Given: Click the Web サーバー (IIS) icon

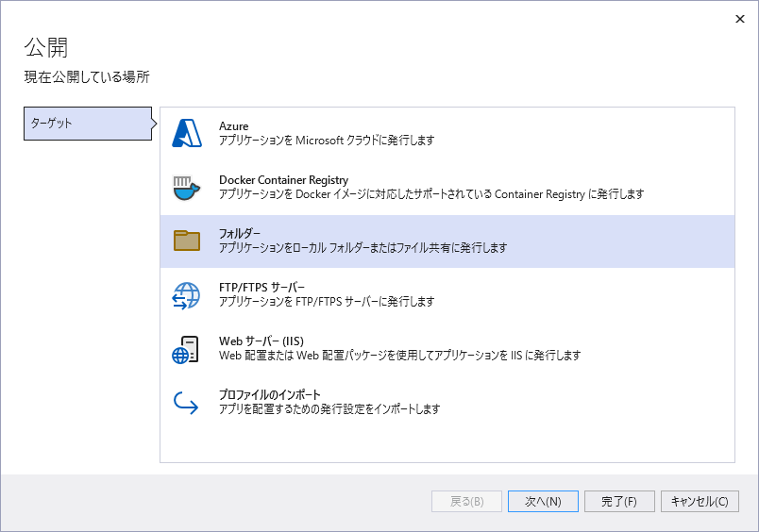Looking at the screenshot, I should pos(187,349).
